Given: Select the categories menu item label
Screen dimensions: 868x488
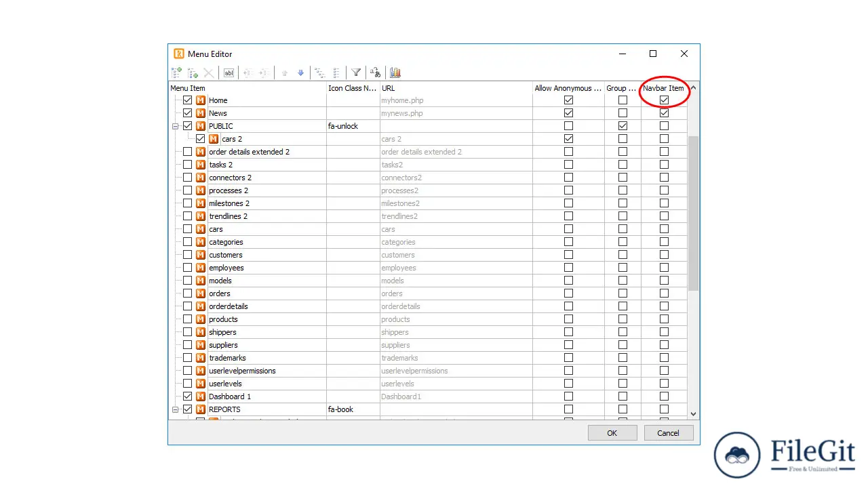Looking at the screenshot, I should click(x=226, y=242).
